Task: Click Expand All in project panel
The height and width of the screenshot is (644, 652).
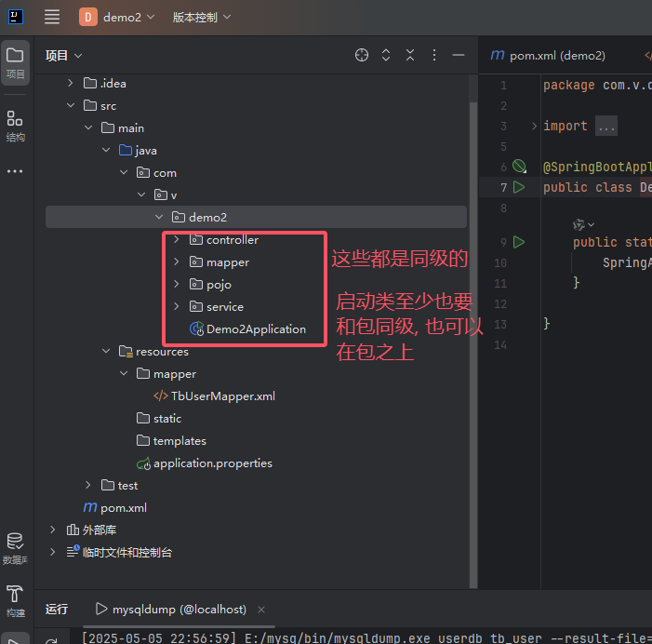Action: pos(385,55)
